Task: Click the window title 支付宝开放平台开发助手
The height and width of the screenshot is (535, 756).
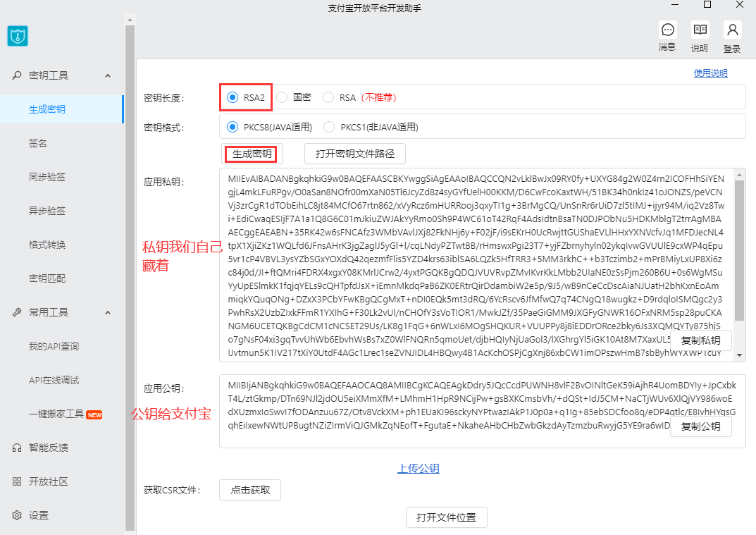Action: (x=375, y=8)
